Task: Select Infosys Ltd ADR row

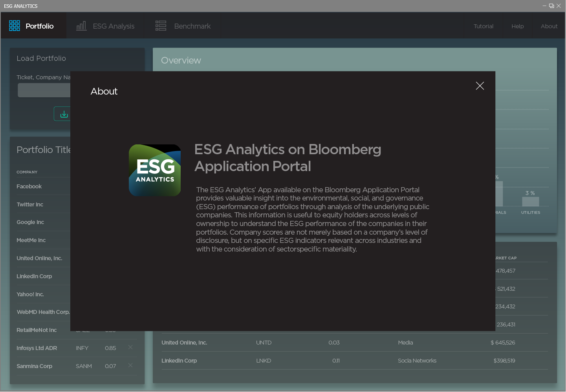Action: click(77, 348)
